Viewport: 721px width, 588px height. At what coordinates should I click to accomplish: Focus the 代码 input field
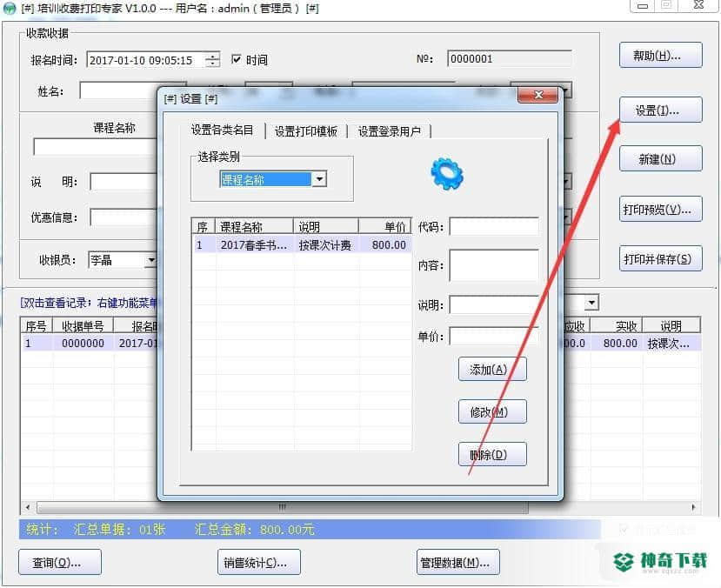(x=494, y=226)
